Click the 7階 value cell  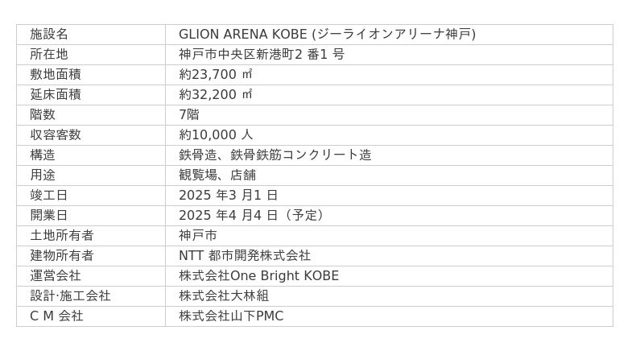(189, 114)
